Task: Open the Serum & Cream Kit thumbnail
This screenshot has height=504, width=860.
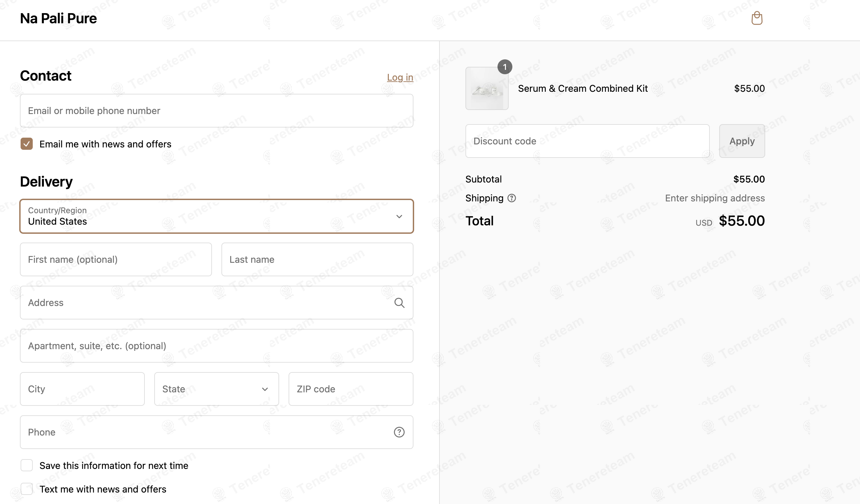Action: pos(487,88)
